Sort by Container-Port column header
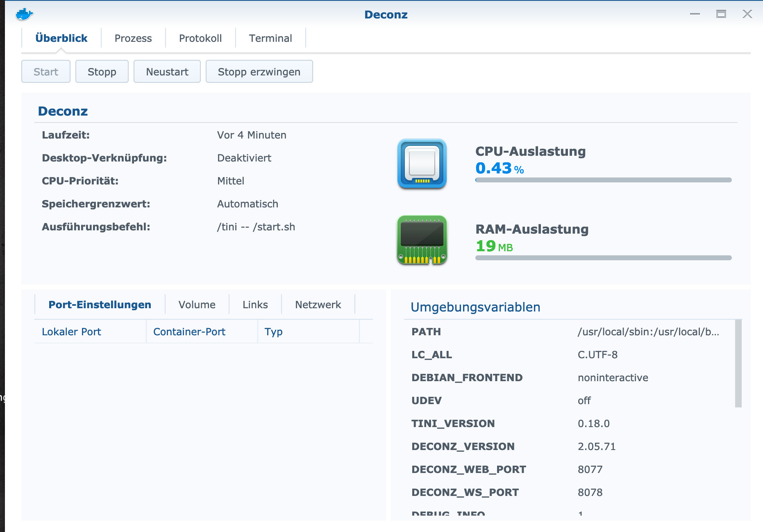Screen dimensions: 763x532 [202, 332]
